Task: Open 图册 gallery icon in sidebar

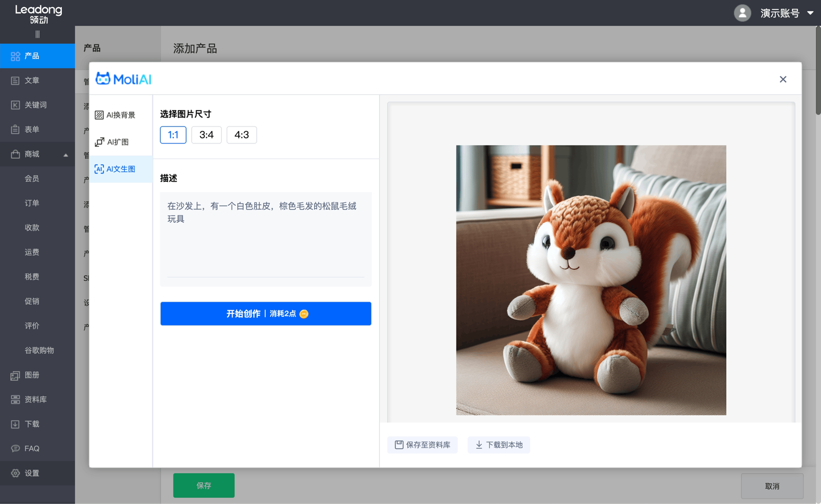Action: tap(15, 375)
